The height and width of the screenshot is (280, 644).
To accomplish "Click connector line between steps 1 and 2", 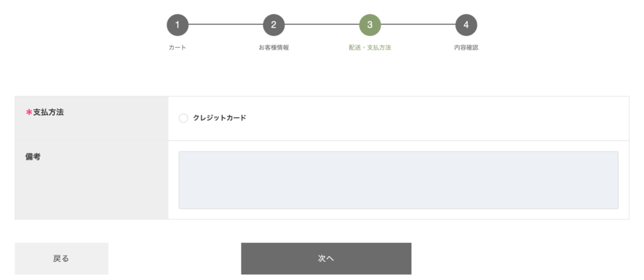I will (225, 25).
